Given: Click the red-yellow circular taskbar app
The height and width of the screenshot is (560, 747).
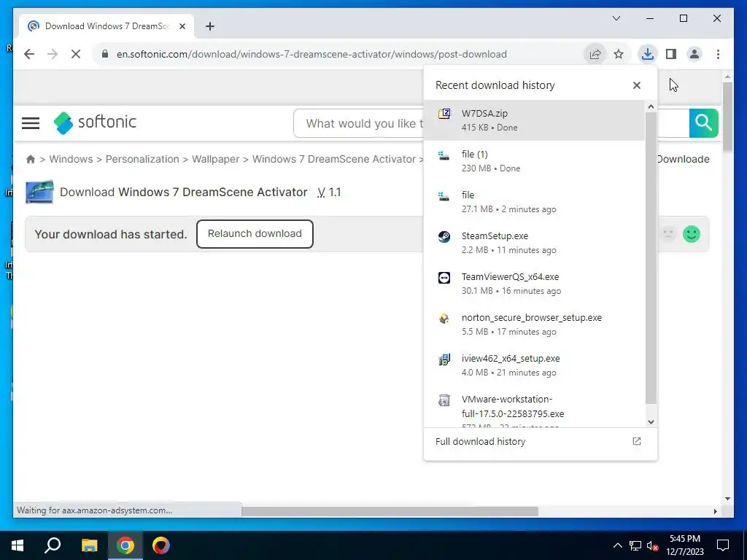Looking at the screenshot, I should click(x=161, y=545).
